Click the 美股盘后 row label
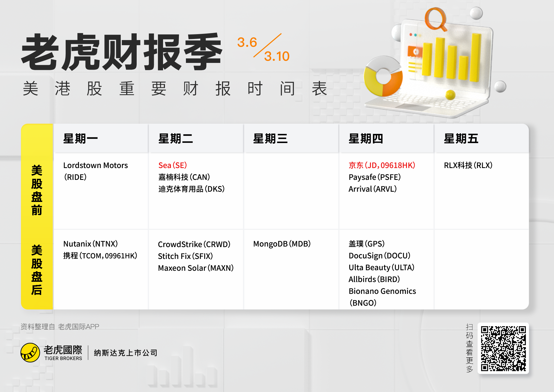The image size is (554, 392). (x=37, y=270)
